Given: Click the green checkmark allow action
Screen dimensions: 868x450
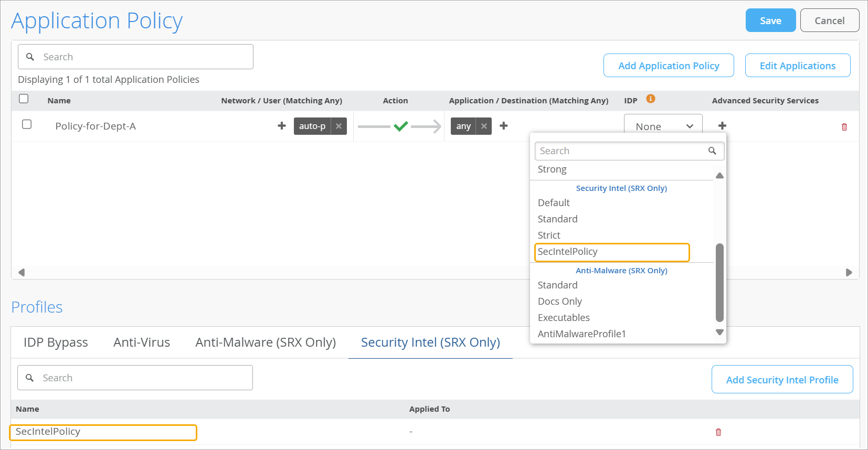Looking at the screenshot, I should point(401,126).
